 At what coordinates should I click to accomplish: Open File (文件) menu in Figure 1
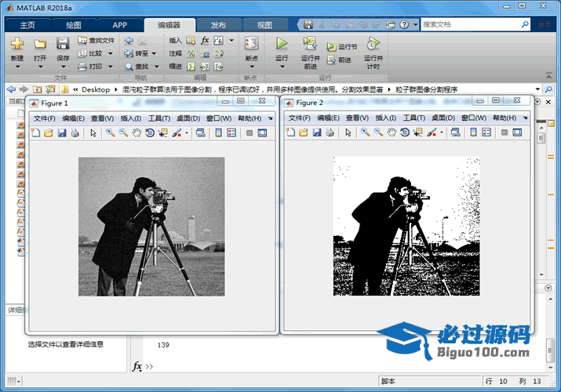coord(45,118)
